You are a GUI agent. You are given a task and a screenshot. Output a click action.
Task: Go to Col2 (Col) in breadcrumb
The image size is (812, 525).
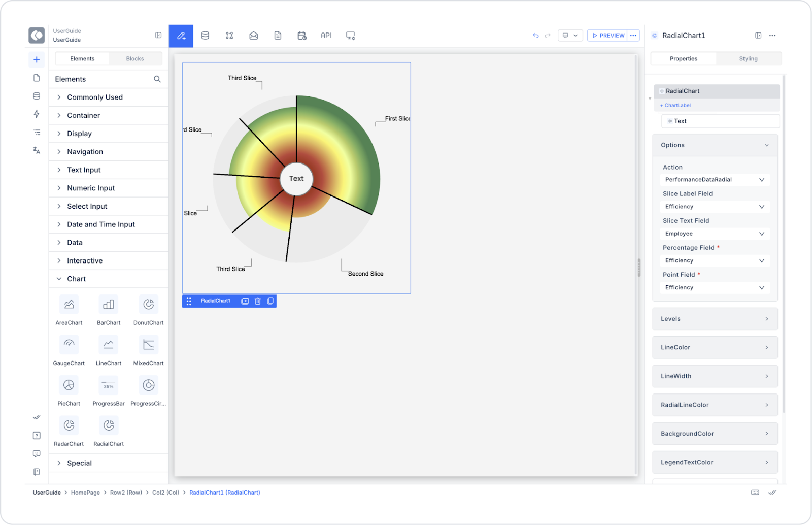[165, 493]
